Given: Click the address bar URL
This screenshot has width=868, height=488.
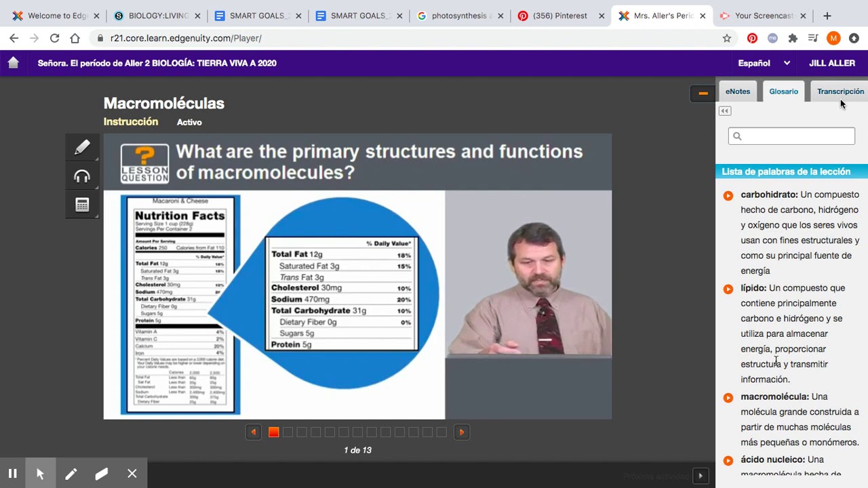Looking at the screenshot, I should coord(186,38).
